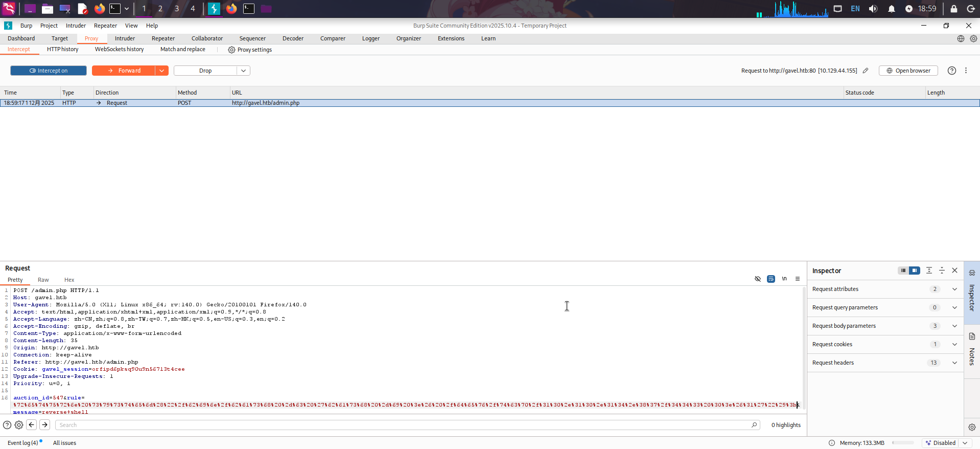The width and height of the screenshot is (980, 449).
Task: Open the intercept more-options kebab menu
Action: [x=966, y=71]
